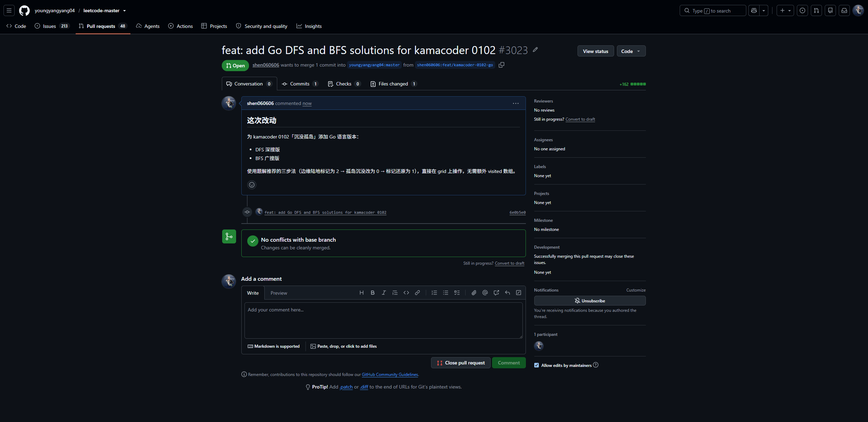Switch to the Files changed tab
Screen dimensions: 868x422
(x=393, y=84)
